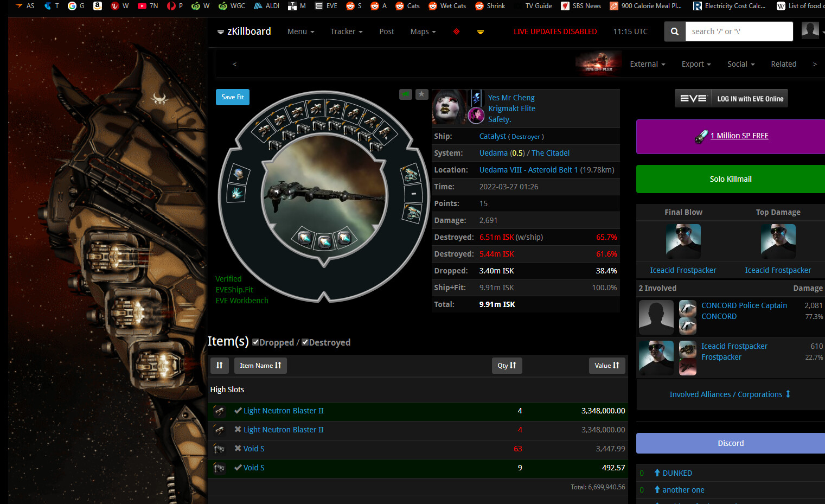Expand the Social dropdown
This screenshot has width=825, height=504.
pos(741,64)
